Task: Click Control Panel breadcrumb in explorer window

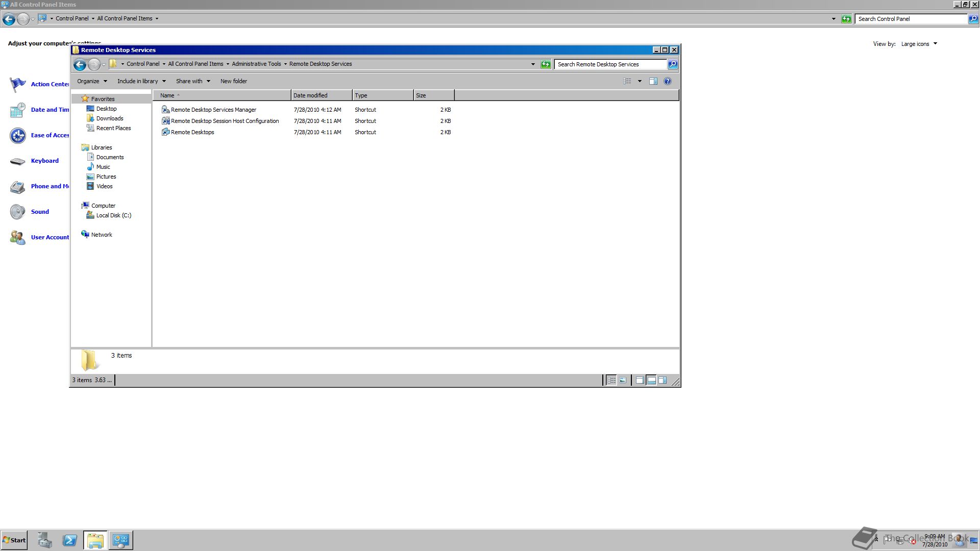Action: (x=143, y=64)
